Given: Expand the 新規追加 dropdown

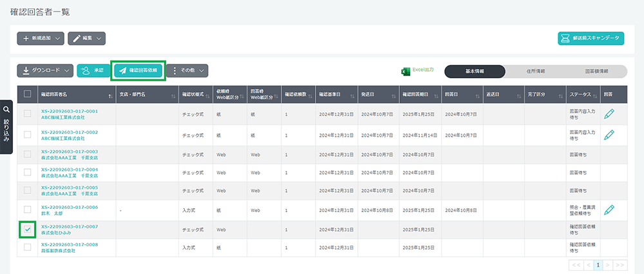Looking at the screenshot, I should [41, 39].
